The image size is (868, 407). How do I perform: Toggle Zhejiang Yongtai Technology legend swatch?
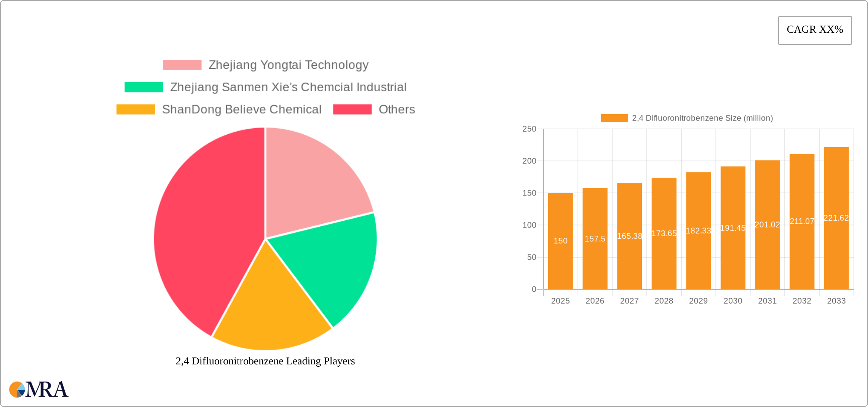click(182, 65)
